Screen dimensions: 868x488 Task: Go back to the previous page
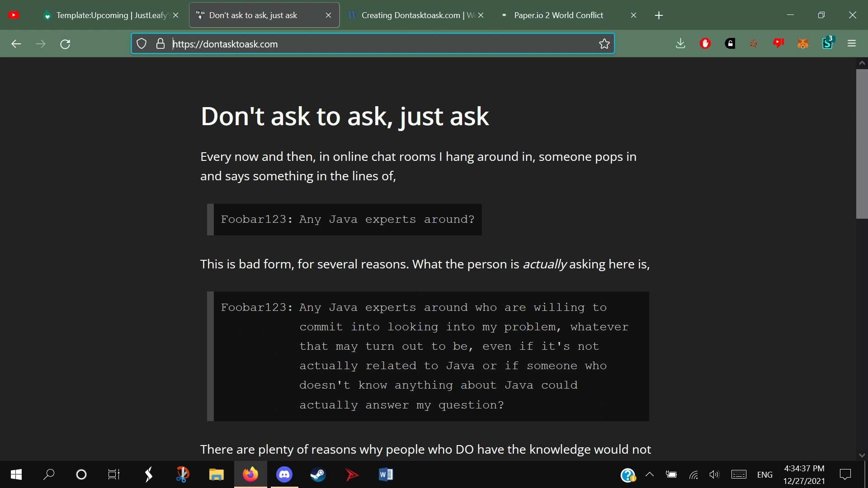pyautogui.click(x=16, y=44)
